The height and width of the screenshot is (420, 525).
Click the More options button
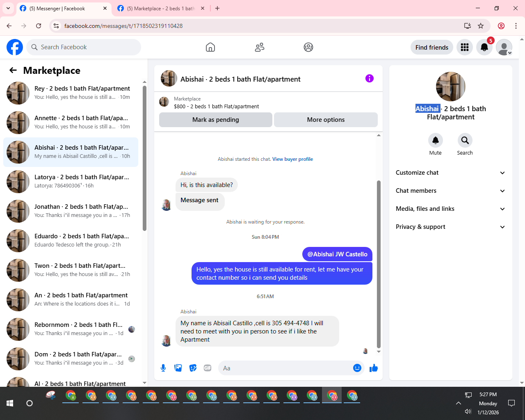326,120
